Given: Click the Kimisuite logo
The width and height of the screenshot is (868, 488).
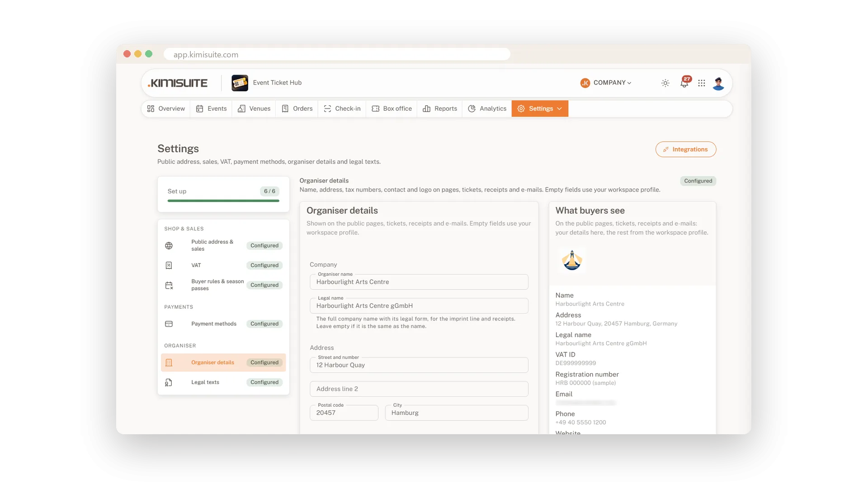Looking at the screenshot, I should [x=178, y=83].
